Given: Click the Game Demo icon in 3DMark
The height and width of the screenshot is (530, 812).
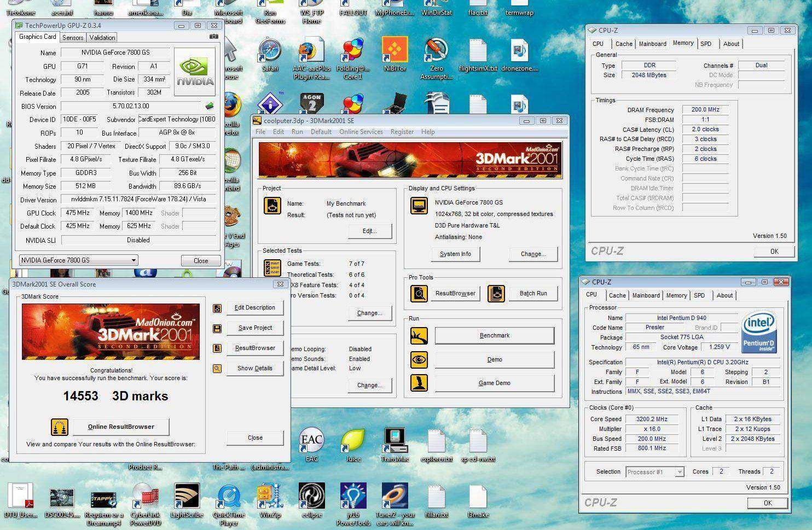Looking at the screenshot, I should (419, 383).
